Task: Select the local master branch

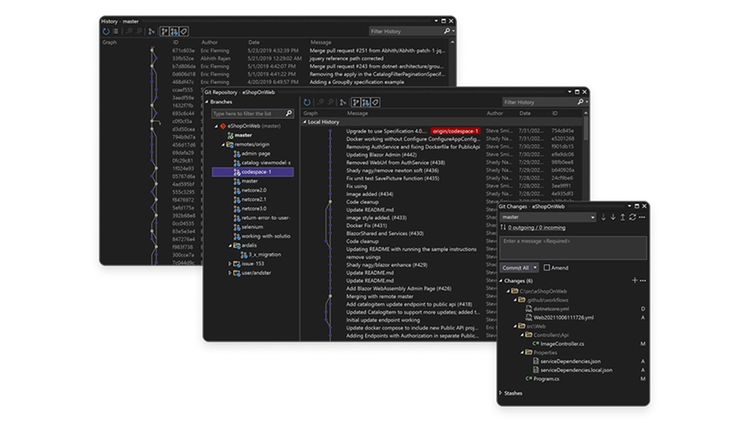Action: click(243, 135)
